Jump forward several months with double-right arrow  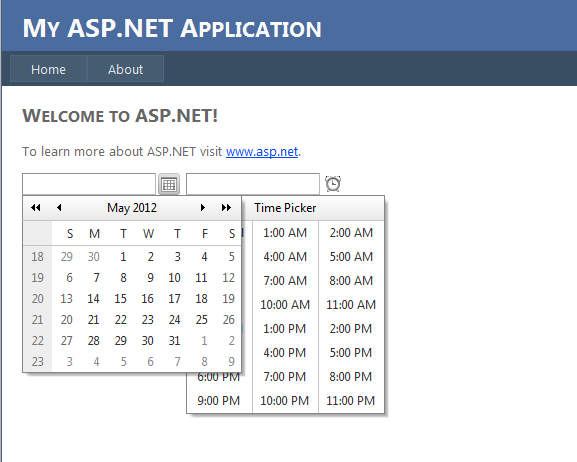226,208
